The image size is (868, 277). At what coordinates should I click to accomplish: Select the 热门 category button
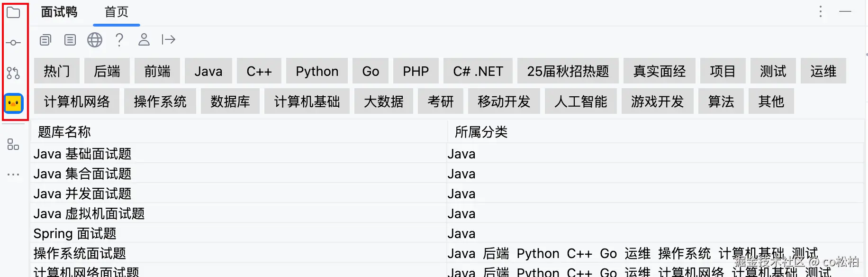pyautogui.click(x=57, y=71)
